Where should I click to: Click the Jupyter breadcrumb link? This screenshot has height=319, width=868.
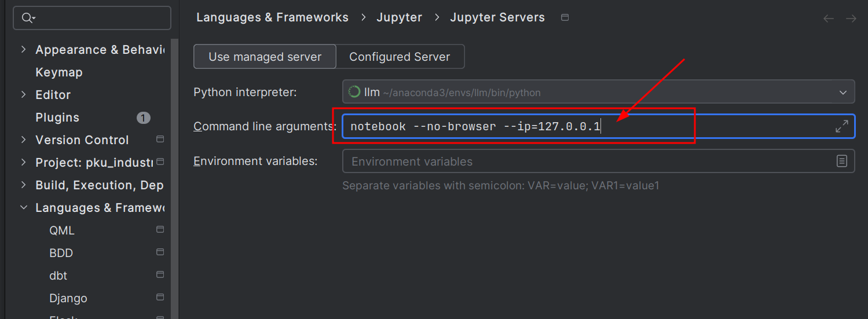tap(400, 17)
